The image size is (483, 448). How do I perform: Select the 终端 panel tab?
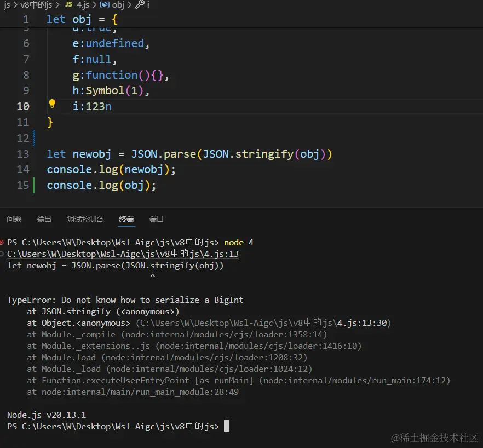(127, 219)
